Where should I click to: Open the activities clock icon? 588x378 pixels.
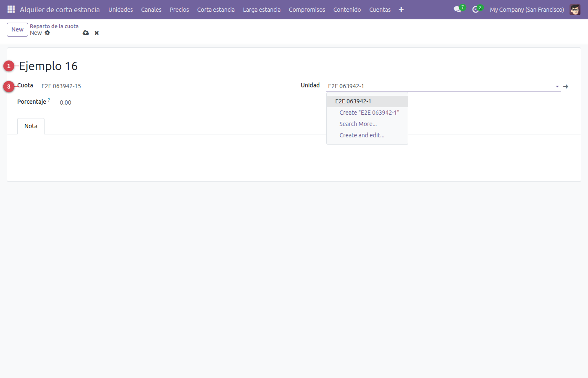click(475, 9)
